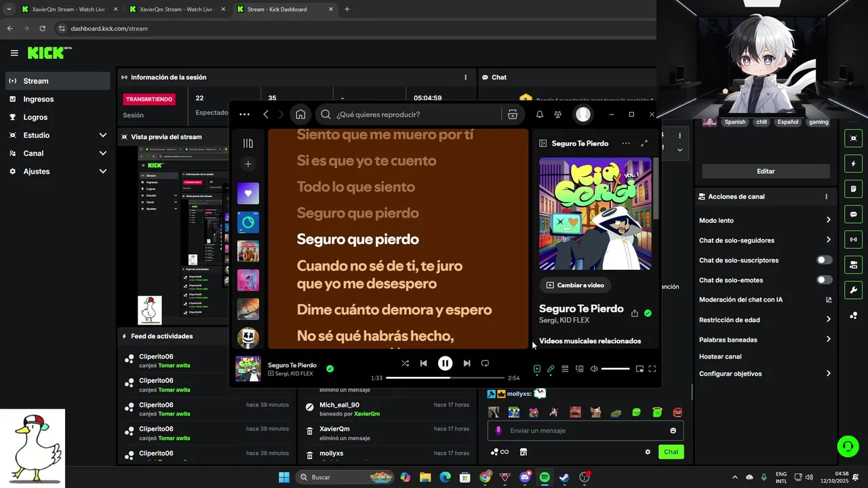This screenshot has width=868, height=488.
Task: Open Spotify miniplayer icon
Action: (x=639, y=369)
